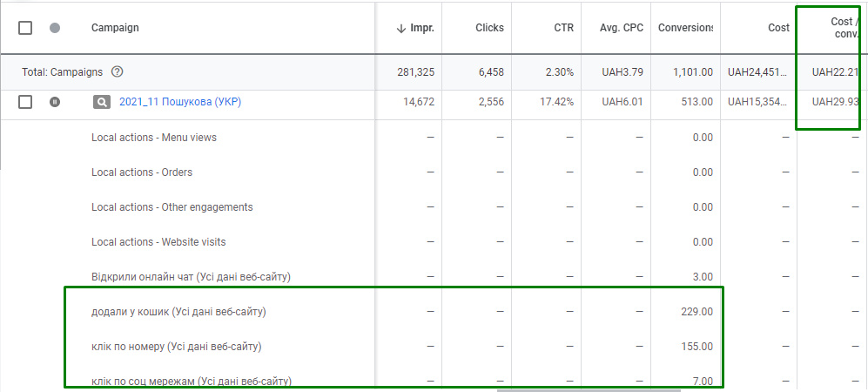The image size is (868, 392).
Task: Select the Cost column header
Action: click(778, 28)
